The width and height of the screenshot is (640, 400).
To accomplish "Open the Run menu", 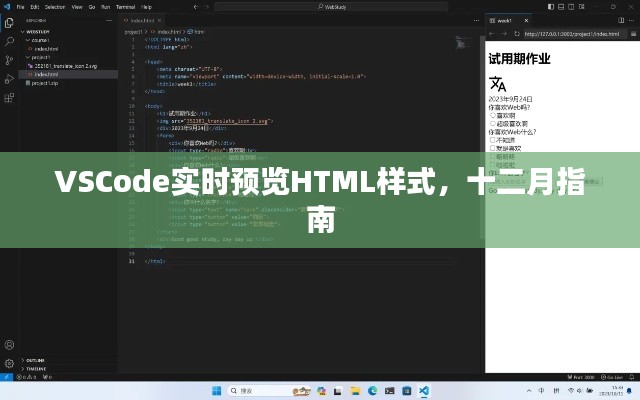I will tap(105, 7).
